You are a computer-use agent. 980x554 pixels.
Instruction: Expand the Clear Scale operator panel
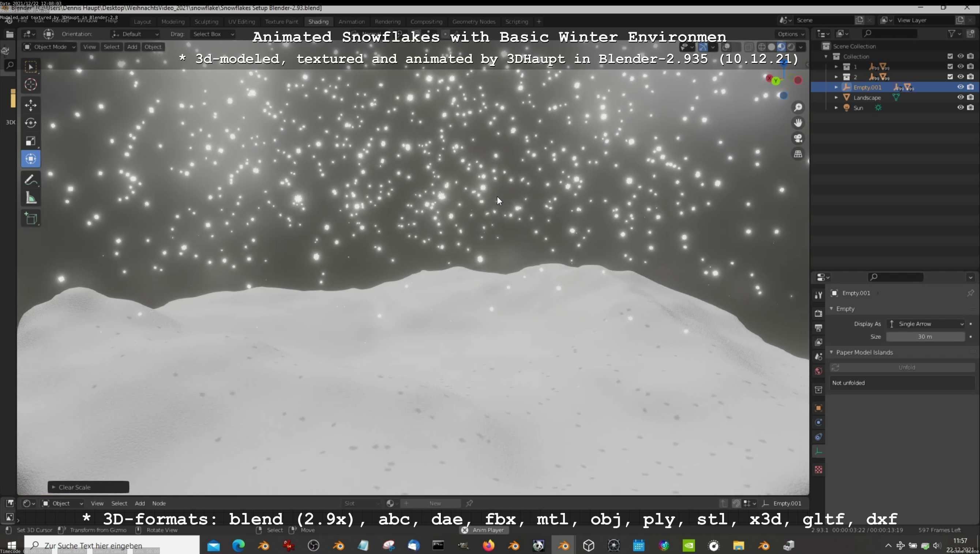pos(53,487)
